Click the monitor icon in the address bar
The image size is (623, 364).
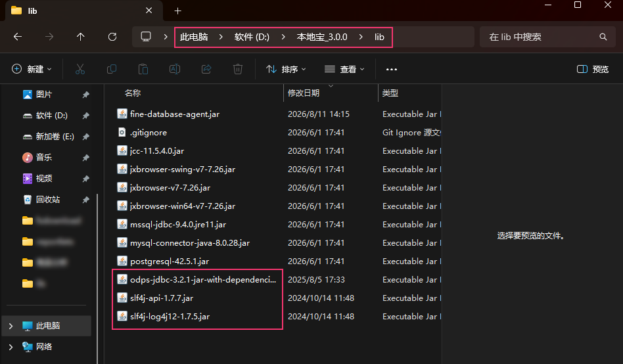pos(146,37)
